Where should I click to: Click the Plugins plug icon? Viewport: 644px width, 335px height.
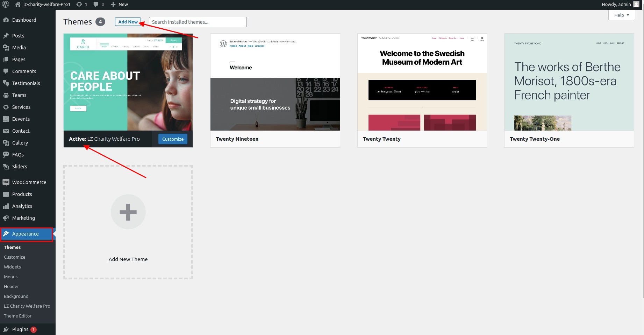(6, 329)
